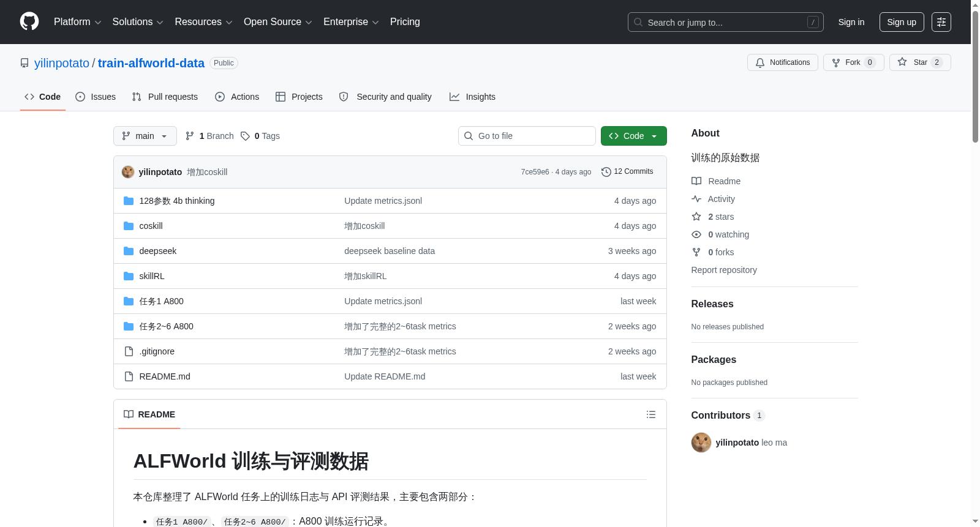Click file icon for README.md

pyautogui.click(x=129, y=376)
